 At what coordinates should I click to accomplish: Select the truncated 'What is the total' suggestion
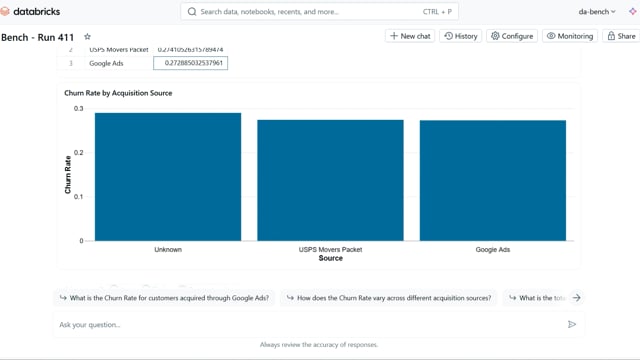pyautogui.click(x=536, y=298)
